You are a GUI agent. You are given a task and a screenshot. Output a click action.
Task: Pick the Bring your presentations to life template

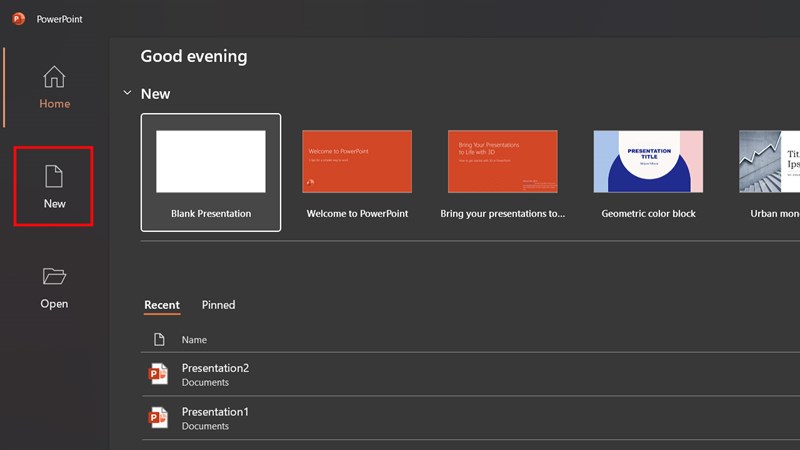click(503, 161)
